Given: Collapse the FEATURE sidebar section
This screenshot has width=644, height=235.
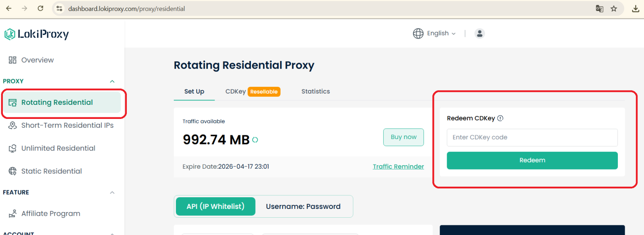Looking at the screenshot, I should 112,192.
